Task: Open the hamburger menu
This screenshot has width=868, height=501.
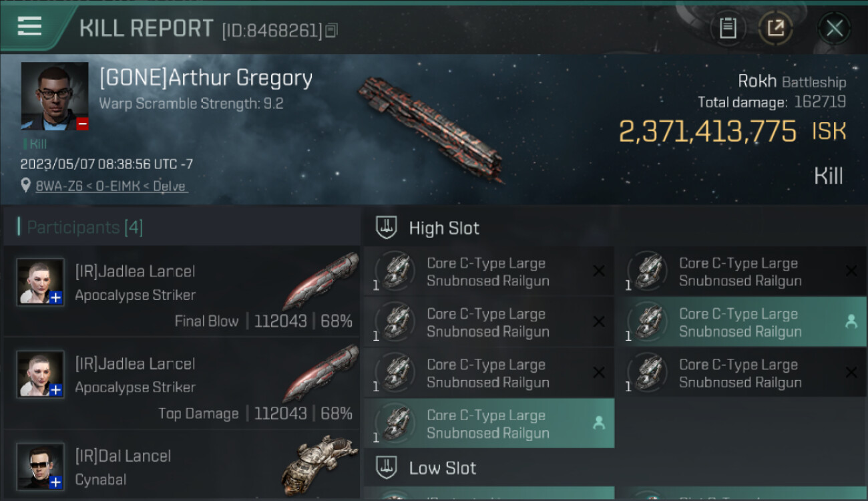Action: pyautogui.click(x=29, y=27)
